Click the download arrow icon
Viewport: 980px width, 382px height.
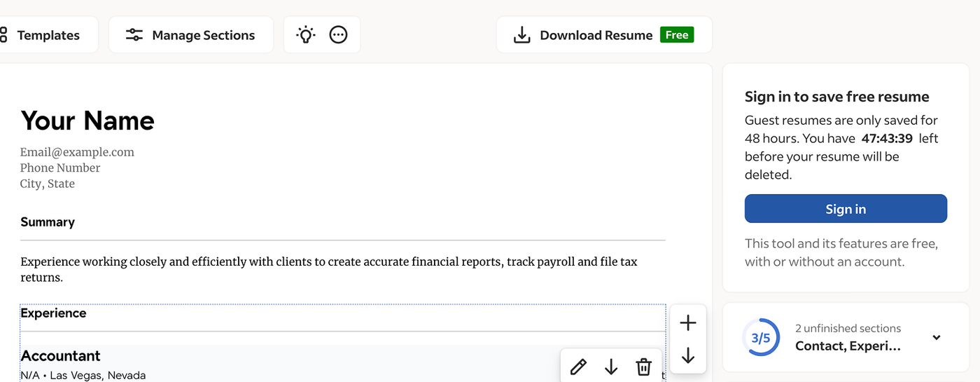522,35
